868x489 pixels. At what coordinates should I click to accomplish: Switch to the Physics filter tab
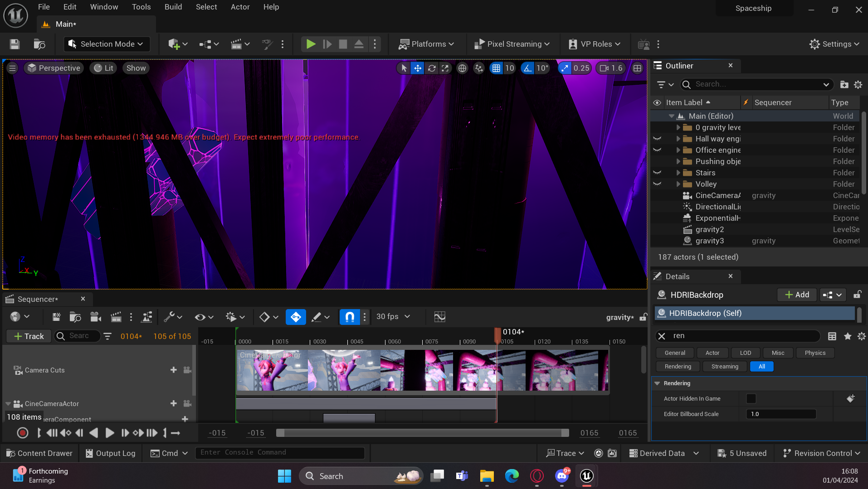pyautogui.click(x=815, y=353)
